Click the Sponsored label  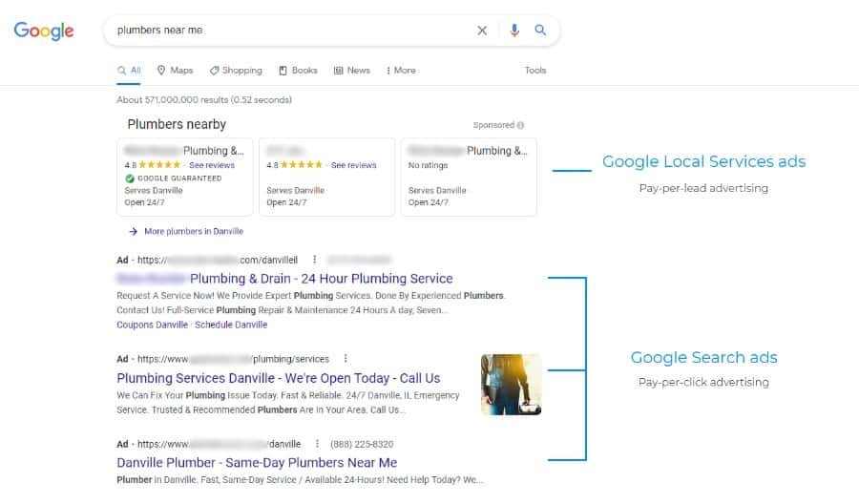[493, 125]
